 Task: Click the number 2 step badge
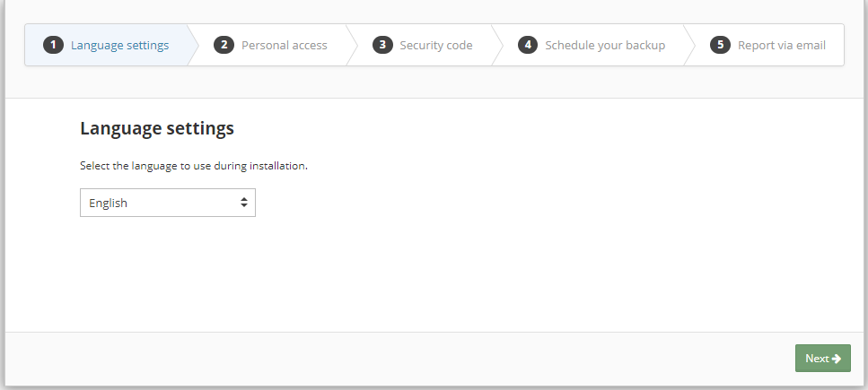click(x=224, y=45)
